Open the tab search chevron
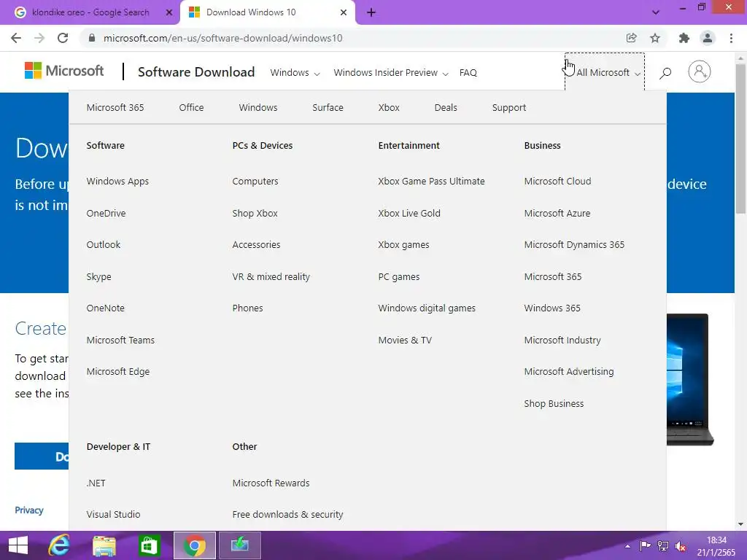This screenshot has height=560, width=747. pos(656,12)
